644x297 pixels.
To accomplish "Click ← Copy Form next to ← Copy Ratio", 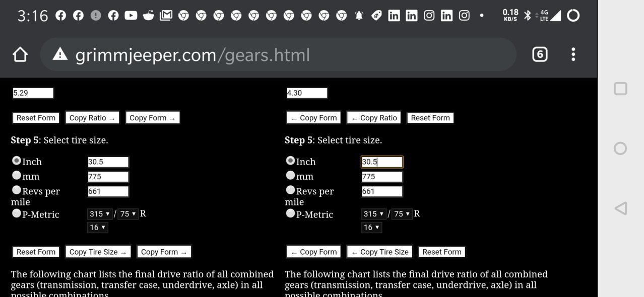I will coord(313,118).
